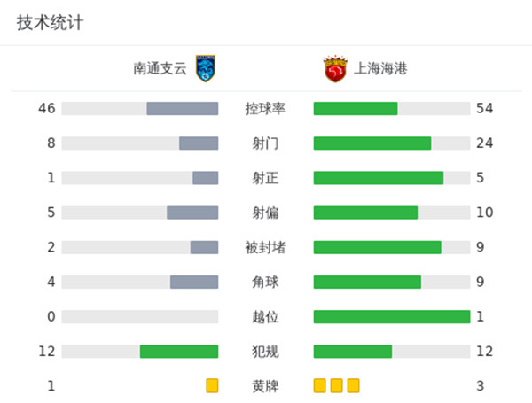Click Shanghai Port's leftmost yellow card icon
This screenshot has width=532, height=403.
(320, 386)
